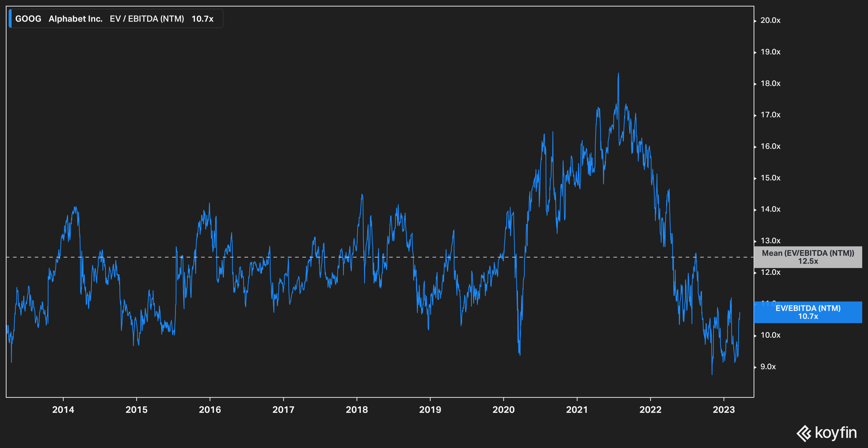Click the 2020 x-axis label
The width and height of the screenshot is (868, 448).
pos(503,410)
